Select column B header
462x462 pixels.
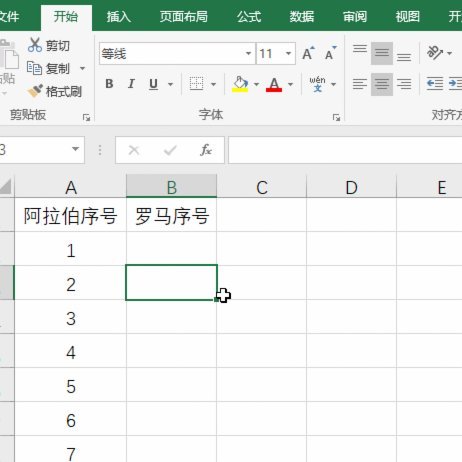171,187
